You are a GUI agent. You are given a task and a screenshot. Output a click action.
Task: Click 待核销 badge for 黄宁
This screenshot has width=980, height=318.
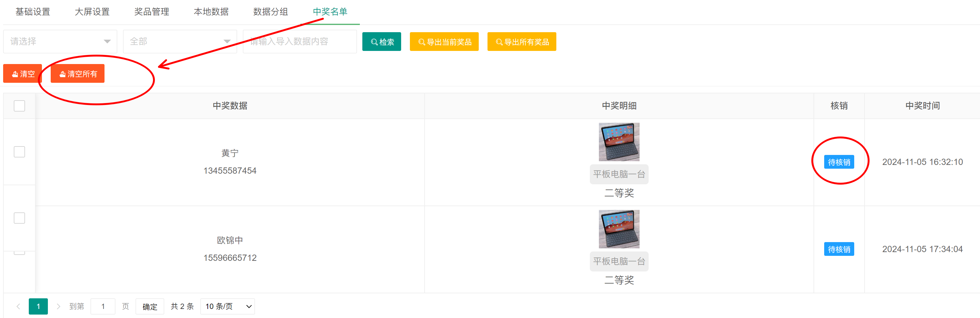coord(839,162)
